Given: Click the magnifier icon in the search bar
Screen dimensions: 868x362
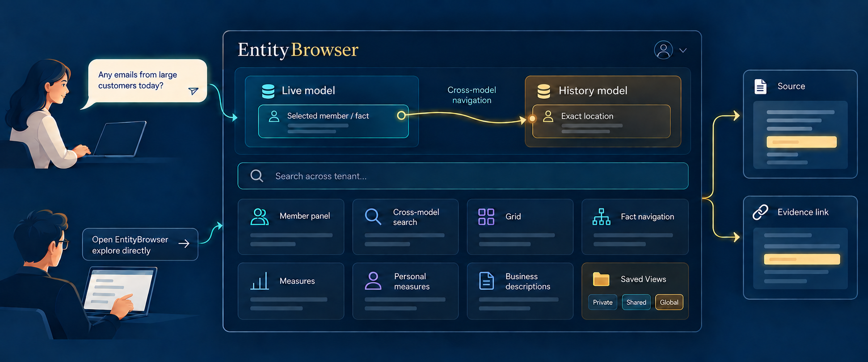Looking at the screenshot, I should [257, 176].
